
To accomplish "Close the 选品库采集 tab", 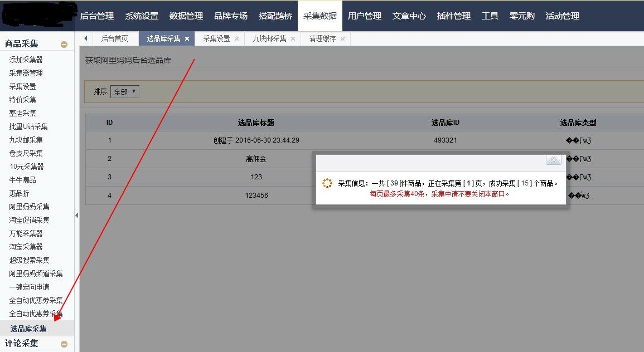I will (187, 38).
